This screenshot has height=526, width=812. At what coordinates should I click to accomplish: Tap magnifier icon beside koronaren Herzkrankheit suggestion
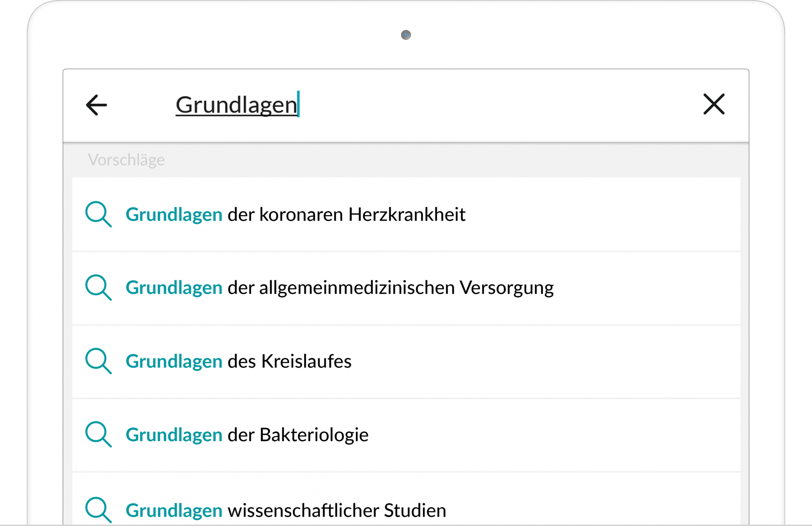(98, 214)
